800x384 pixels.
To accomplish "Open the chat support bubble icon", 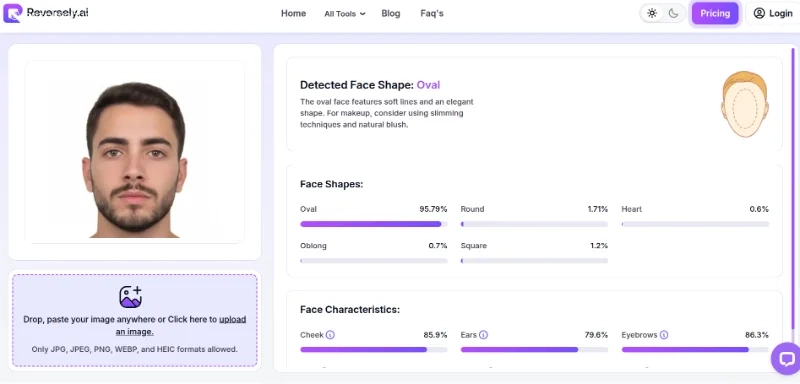I will pos(786,359).
